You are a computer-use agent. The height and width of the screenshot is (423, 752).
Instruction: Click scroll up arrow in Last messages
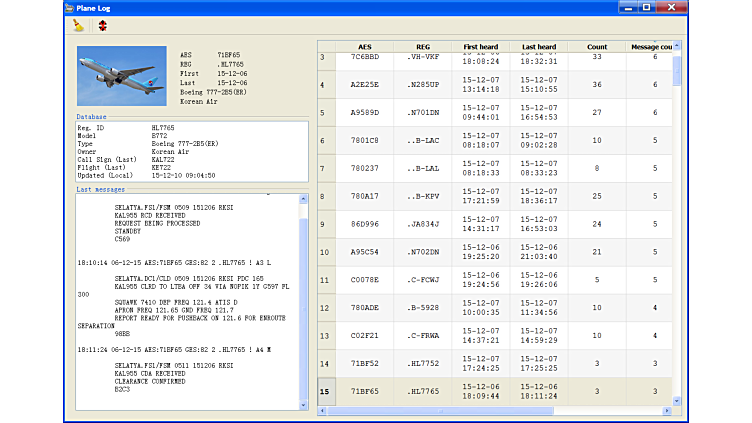tap(304, 200)
